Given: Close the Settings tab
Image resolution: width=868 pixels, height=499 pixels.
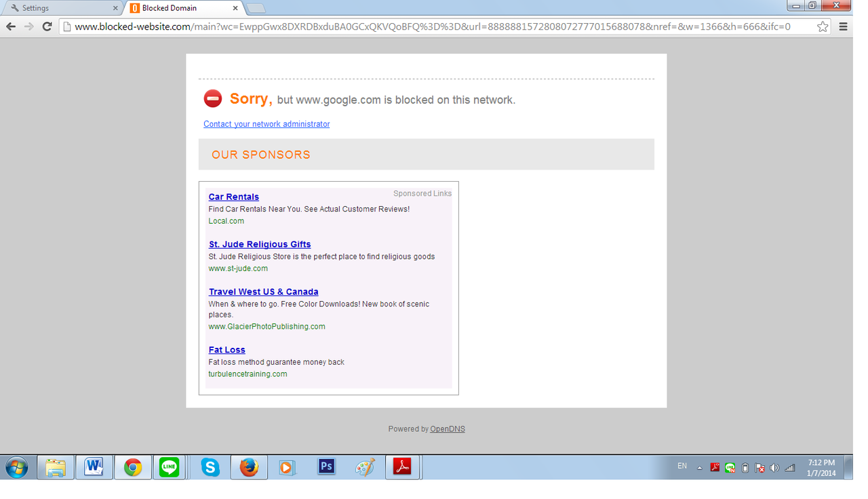Looking at the screenshot, I should point(115,8).
